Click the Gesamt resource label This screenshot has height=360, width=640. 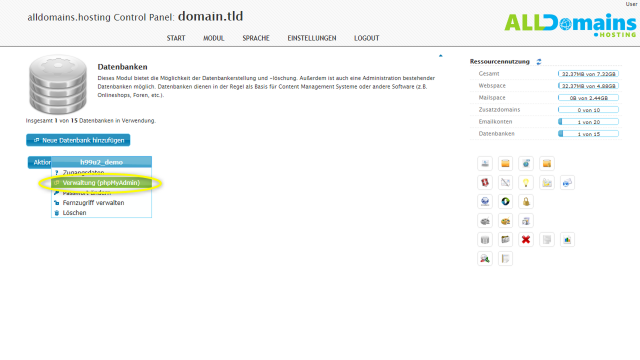click(489, 74)
